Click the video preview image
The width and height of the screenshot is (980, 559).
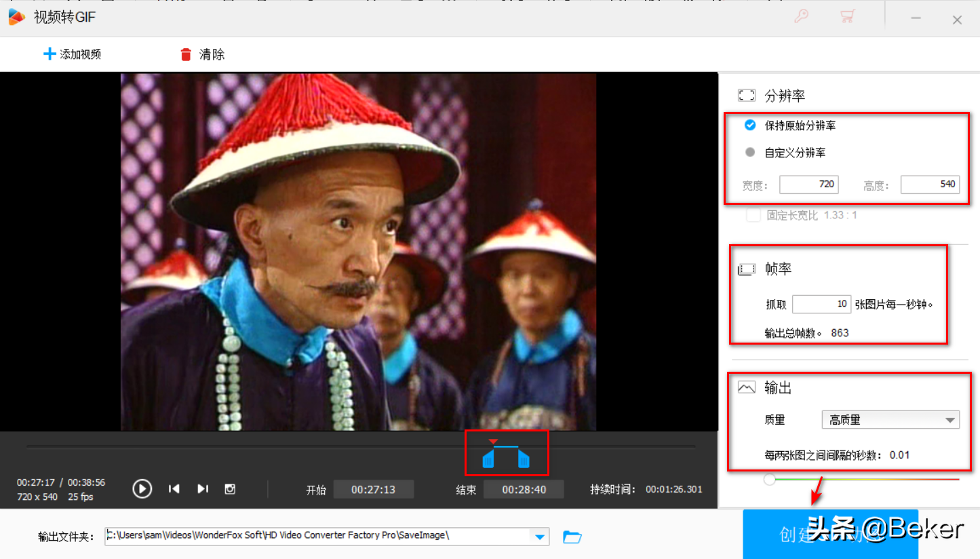tap(358, 252)
